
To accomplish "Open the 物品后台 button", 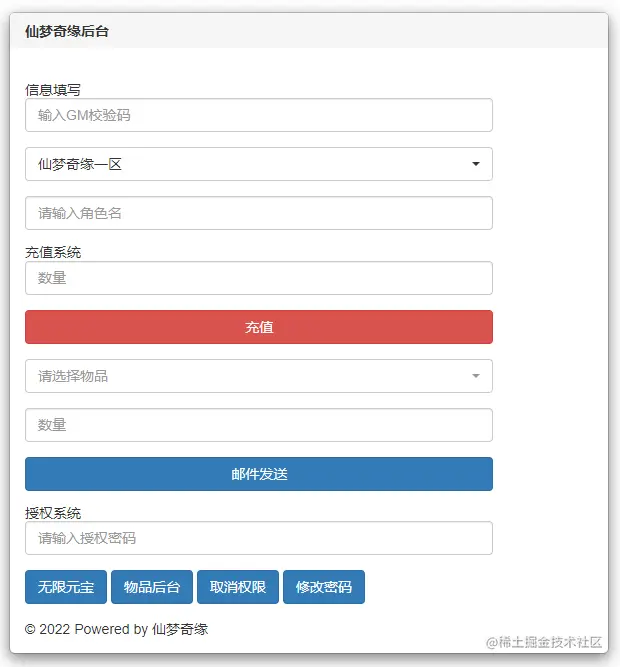I will (x=152, y=587).
